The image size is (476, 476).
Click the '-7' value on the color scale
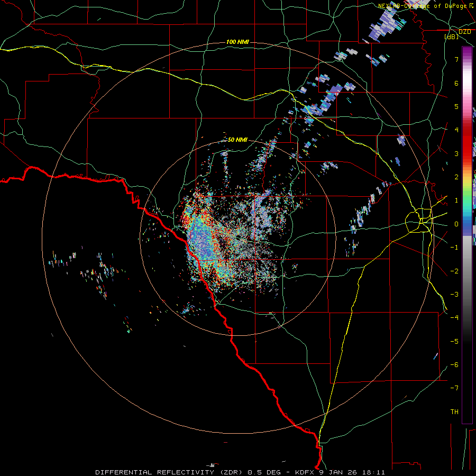[x=454, y=388]
